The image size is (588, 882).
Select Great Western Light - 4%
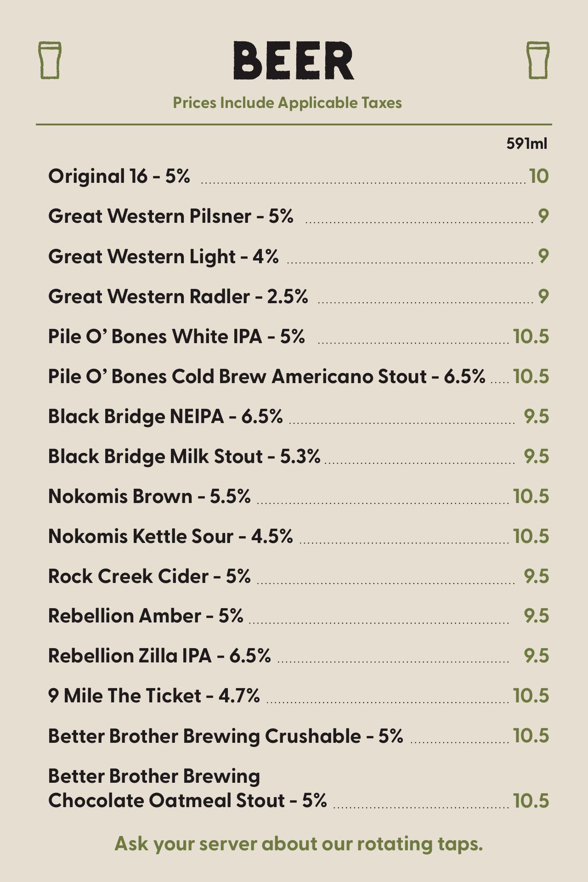[163, 256]
